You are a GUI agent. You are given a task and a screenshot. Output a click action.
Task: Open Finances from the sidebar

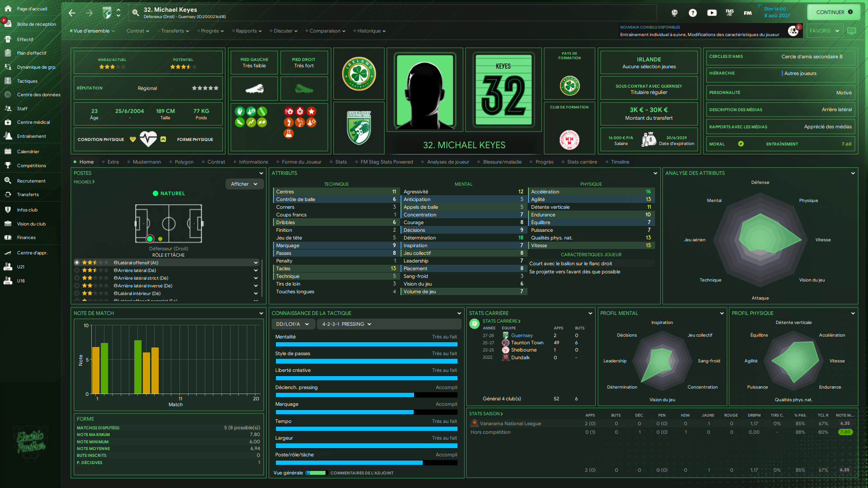(x=26, y=237)
